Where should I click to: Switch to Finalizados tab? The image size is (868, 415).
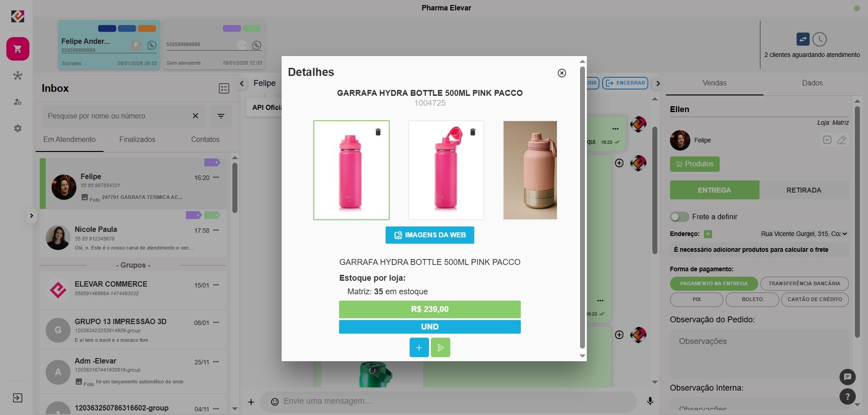(x=137, y=139)
